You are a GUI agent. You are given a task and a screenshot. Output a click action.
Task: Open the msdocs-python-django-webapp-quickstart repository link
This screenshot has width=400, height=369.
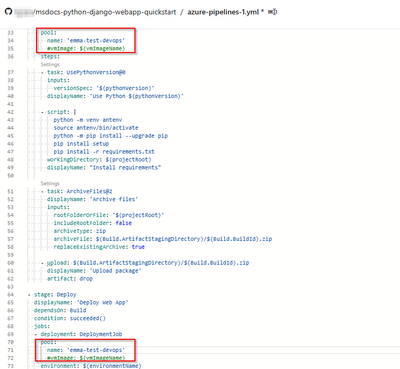(105, 12)
